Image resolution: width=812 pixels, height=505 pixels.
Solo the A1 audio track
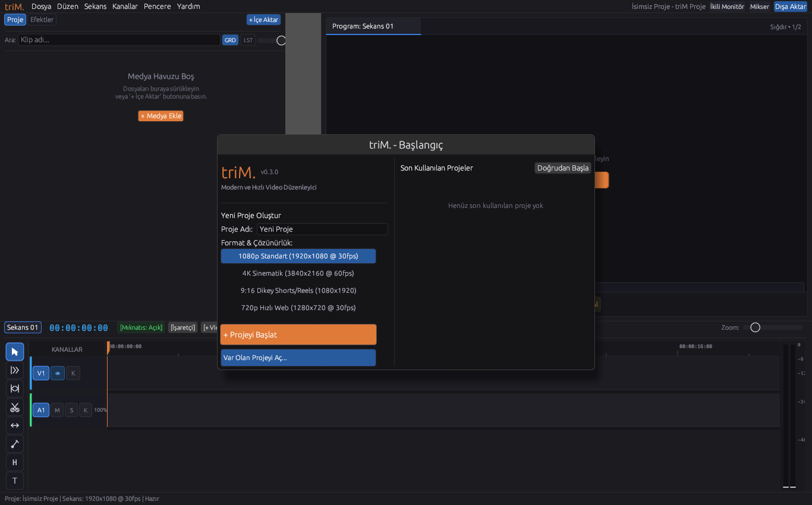71,410
